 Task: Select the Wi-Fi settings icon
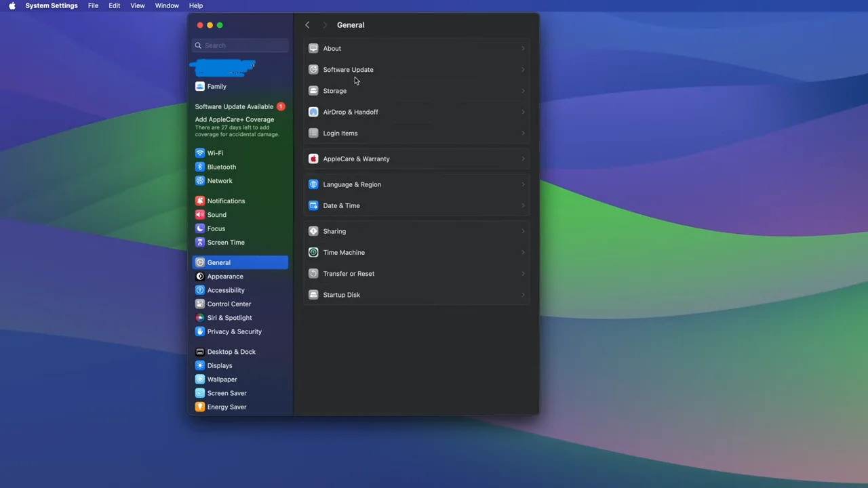[x=200, y=152]
